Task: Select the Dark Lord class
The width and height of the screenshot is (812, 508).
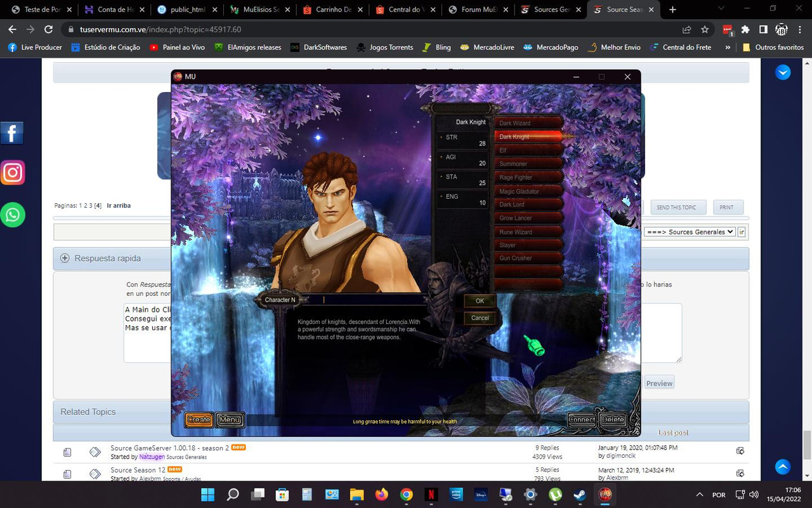Action: [528, 204]
